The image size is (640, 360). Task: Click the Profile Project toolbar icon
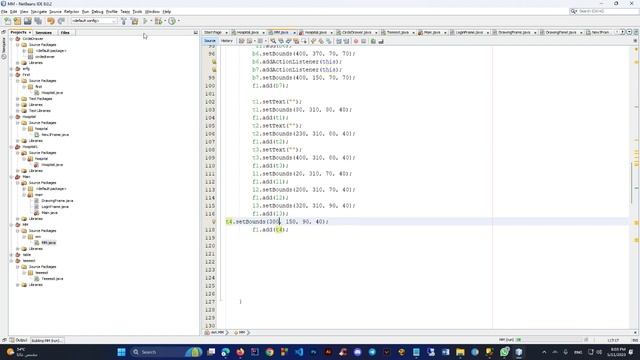[x=172, y=21]
